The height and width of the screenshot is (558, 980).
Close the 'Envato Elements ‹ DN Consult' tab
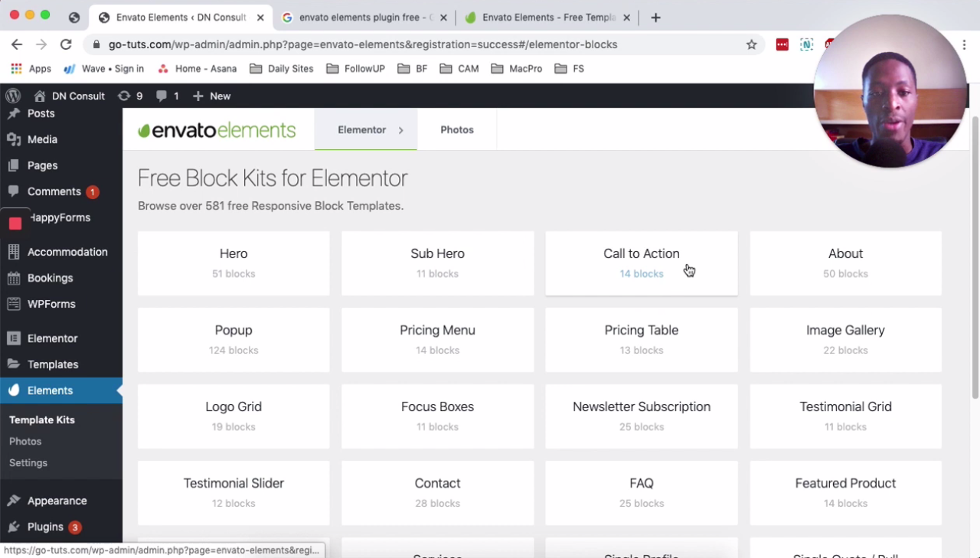tap(260, 17)
